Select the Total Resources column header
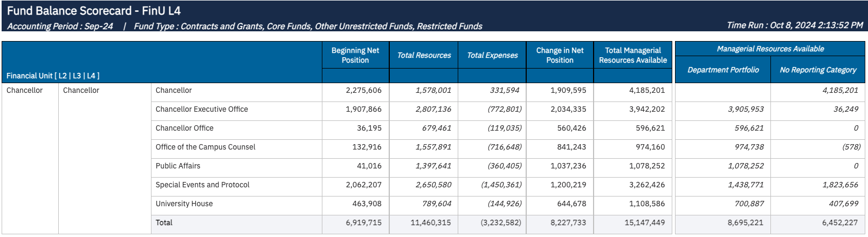868x237 pixels. point(424,55)
